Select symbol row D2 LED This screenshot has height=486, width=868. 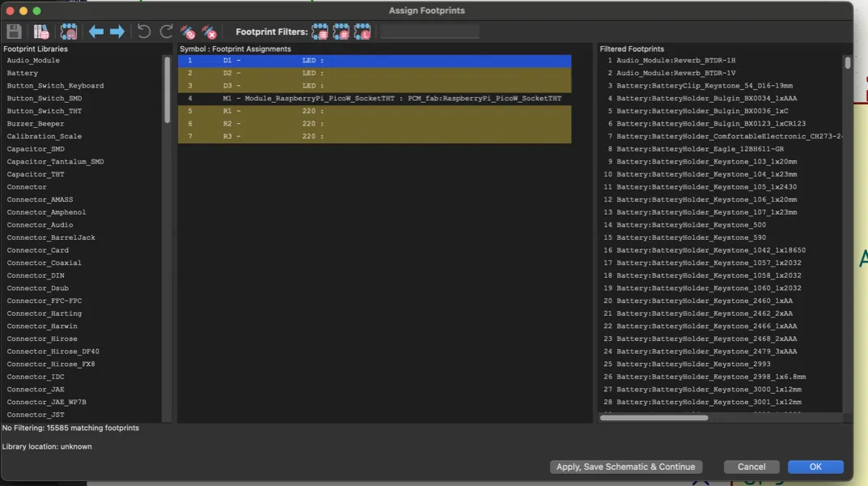pyautogui.click(x=374, y=73)
